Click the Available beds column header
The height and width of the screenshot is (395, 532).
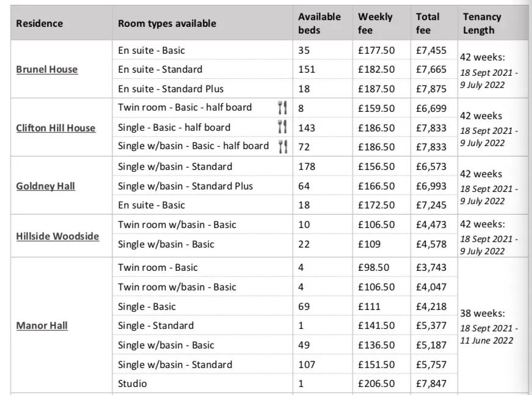319,23
